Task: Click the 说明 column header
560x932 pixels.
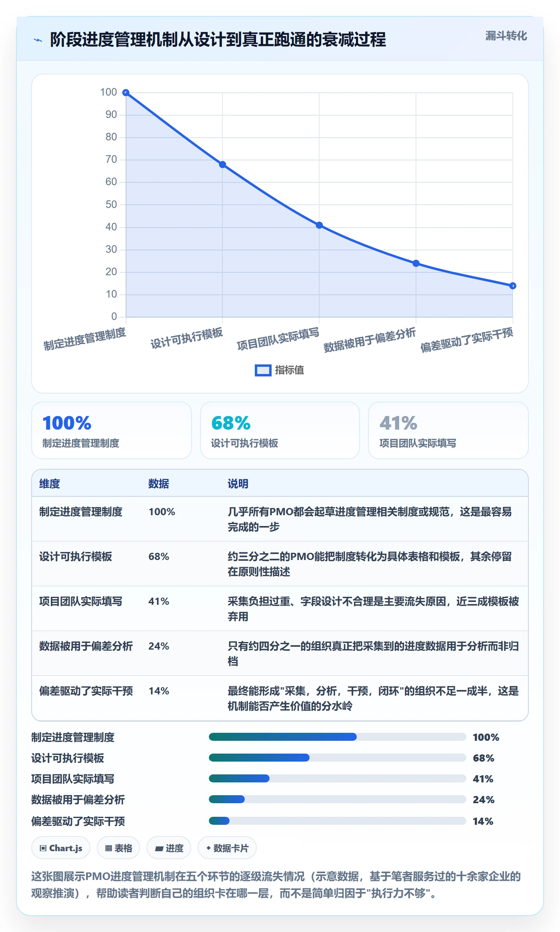Action: [x=238, y=484]
